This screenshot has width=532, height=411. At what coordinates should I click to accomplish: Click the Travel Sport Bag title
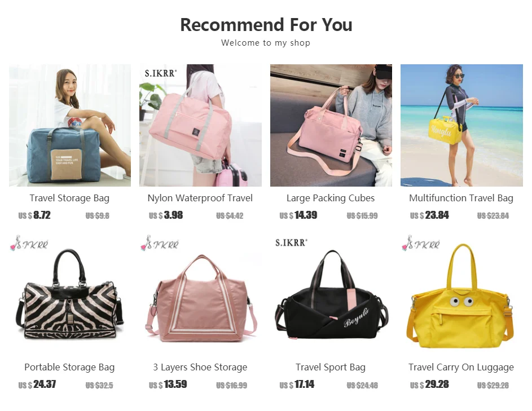pyautogui.click(x=331, y=367)
